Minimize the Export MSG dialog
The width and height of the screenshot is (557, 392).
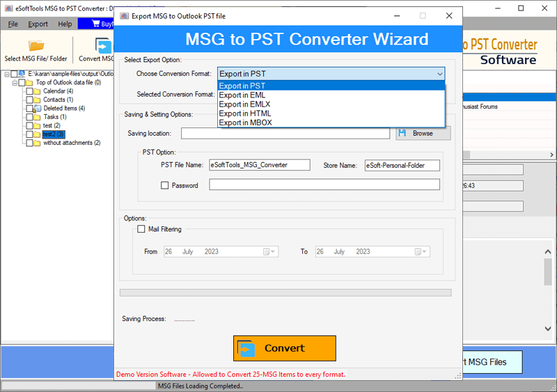pyautogui.click(x=397, y=16)
